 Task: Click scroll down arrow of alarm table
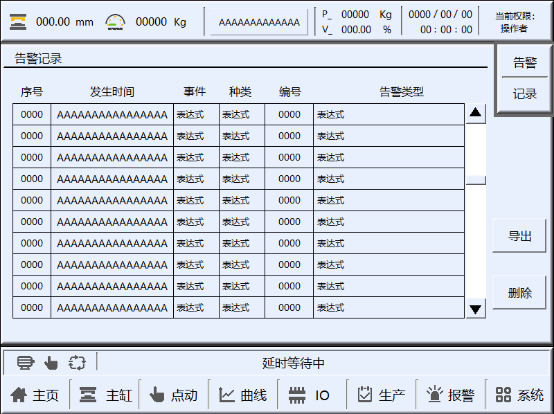476,309
